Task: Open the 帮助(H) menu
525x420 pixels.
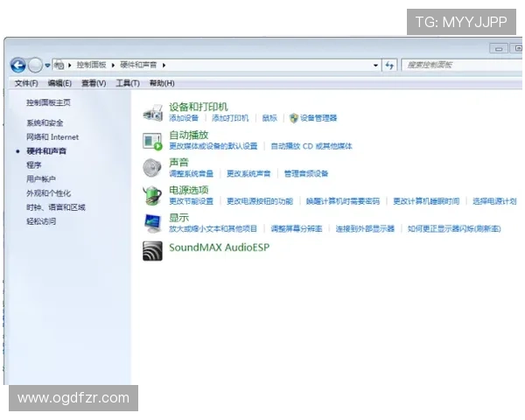Action: pyautogui.click(x=162, y=83)
